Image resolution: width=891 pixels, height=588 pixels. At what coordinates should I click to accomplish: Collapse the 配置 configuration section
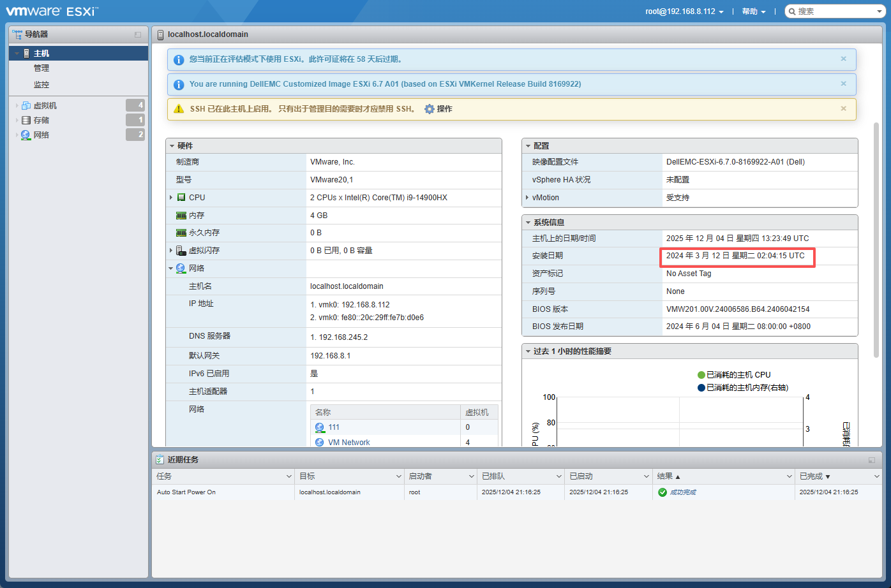[x=528, y=146]
